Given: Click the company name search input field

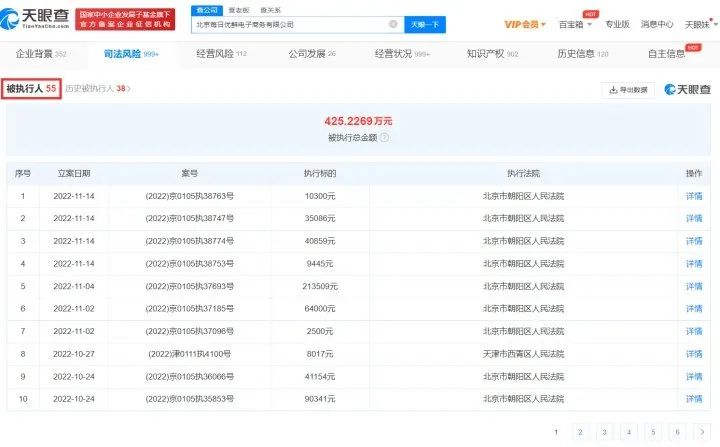Looking at the screenshot, I should pos(290,24).
